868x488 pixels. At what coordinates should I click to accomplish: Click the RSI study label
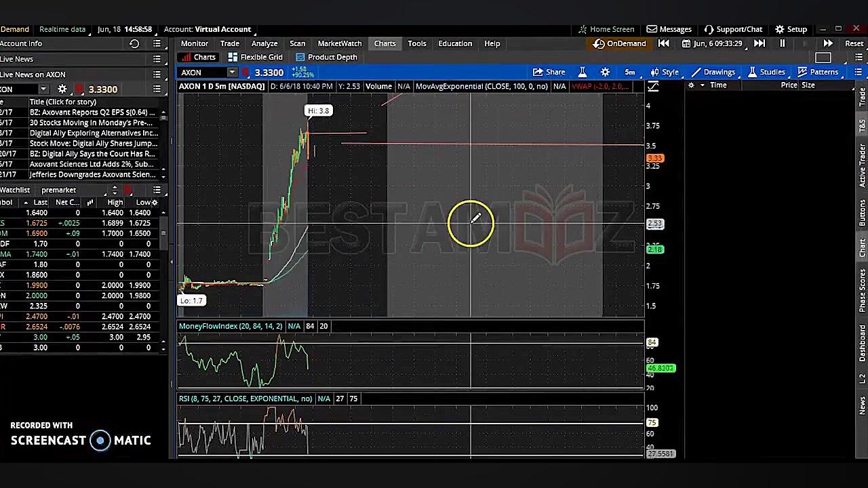tap(245, 399)
